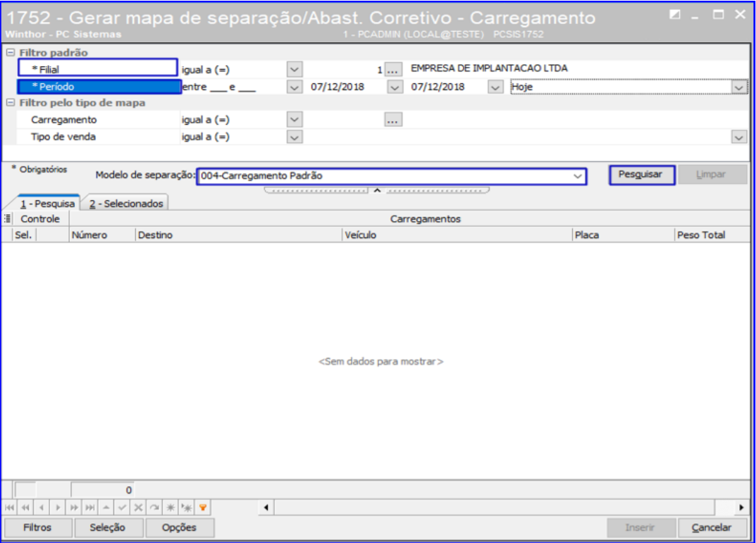Click the Filtros button
This screenshot has width=756, height=543.
point(37,528)
